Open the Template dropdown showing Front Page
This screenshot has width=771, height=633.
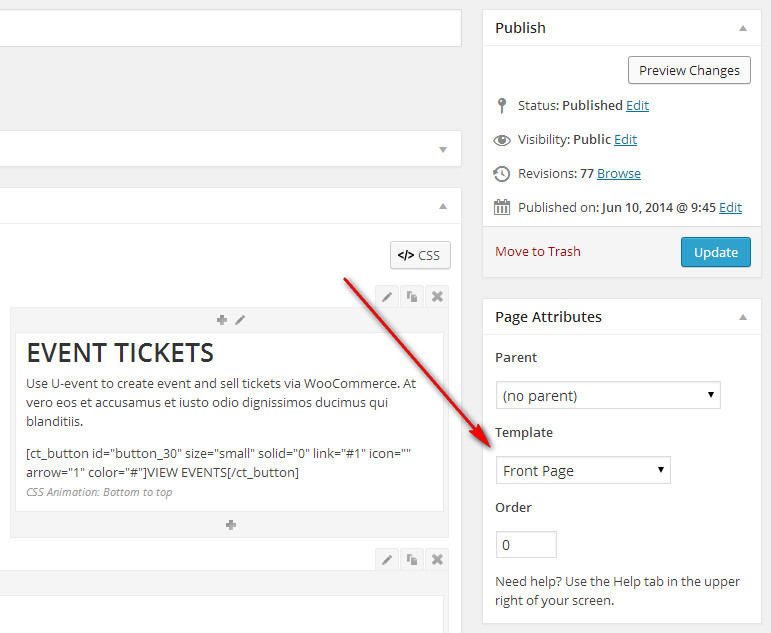point(583,470)
